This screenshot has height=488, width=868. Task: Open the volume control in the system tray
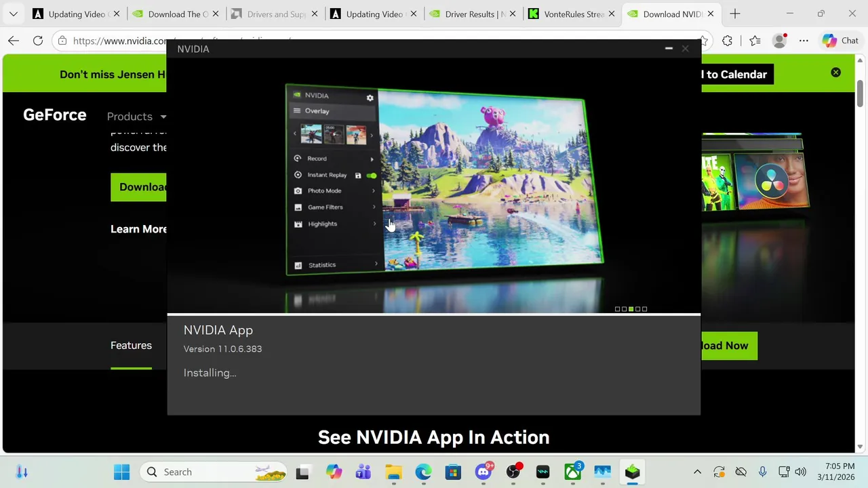tap(800, 472)
